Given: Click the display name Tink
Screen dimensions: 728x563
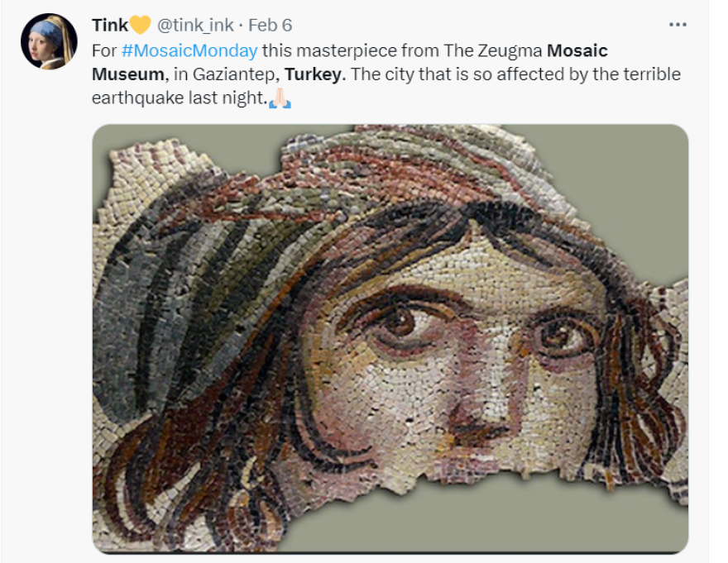Looking at the screenshot, I should (110, 25).
